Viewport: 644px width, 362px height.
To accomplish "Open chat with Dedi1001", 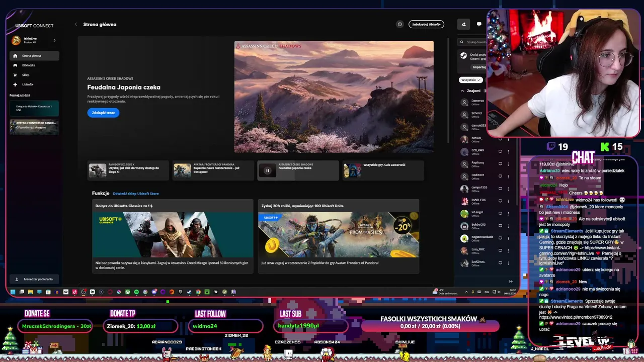I will point(500,176).
